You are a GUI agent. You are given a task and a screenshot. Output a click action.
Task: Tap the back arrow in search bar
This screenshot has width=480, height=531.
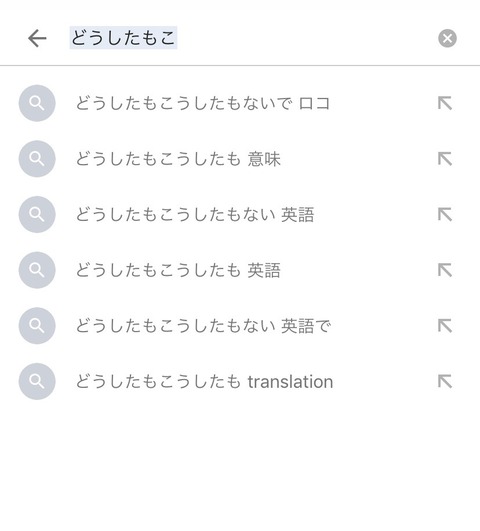(37, 38)
